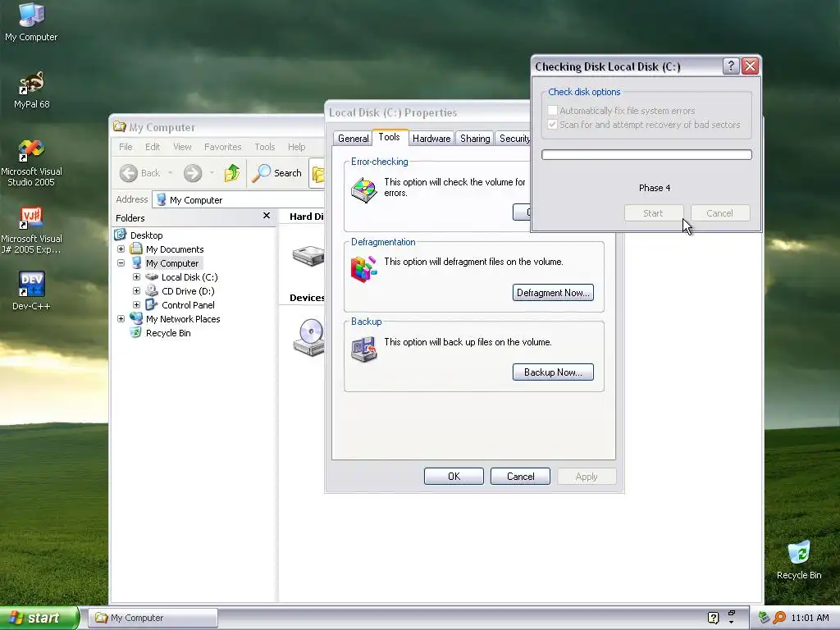Expand Control Panel tree node

(137, 305)
